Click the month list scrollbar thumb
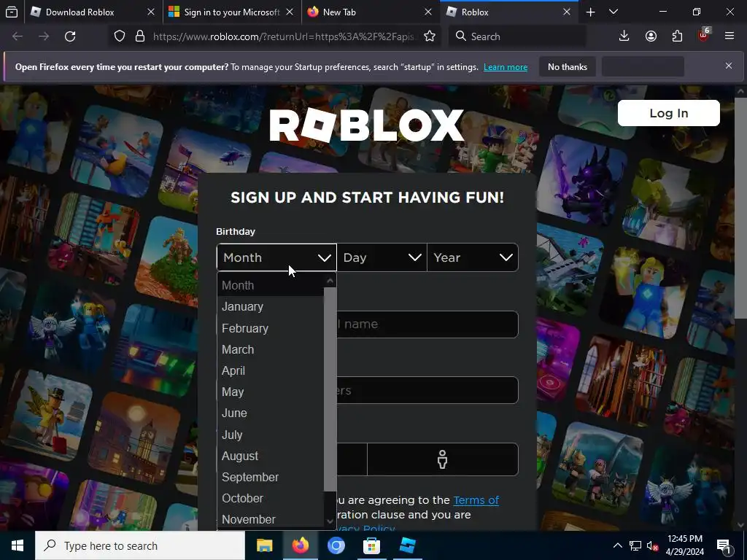The image size is (747, 560). pyautogui.click(x=330, y=389)
